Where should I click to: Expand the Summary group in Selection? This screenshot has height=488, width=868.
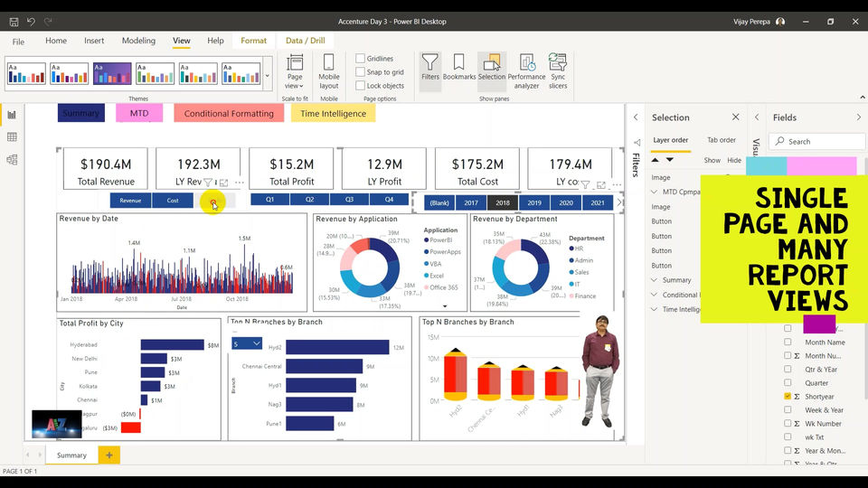[x=655, y=280]
